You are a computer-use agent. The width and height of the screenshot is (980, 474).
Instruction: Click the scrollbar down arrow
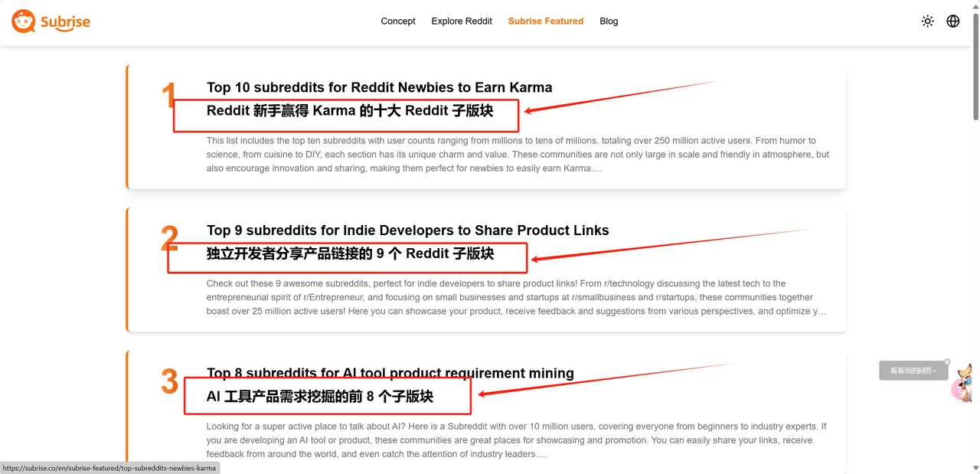(x=975, y=468)
